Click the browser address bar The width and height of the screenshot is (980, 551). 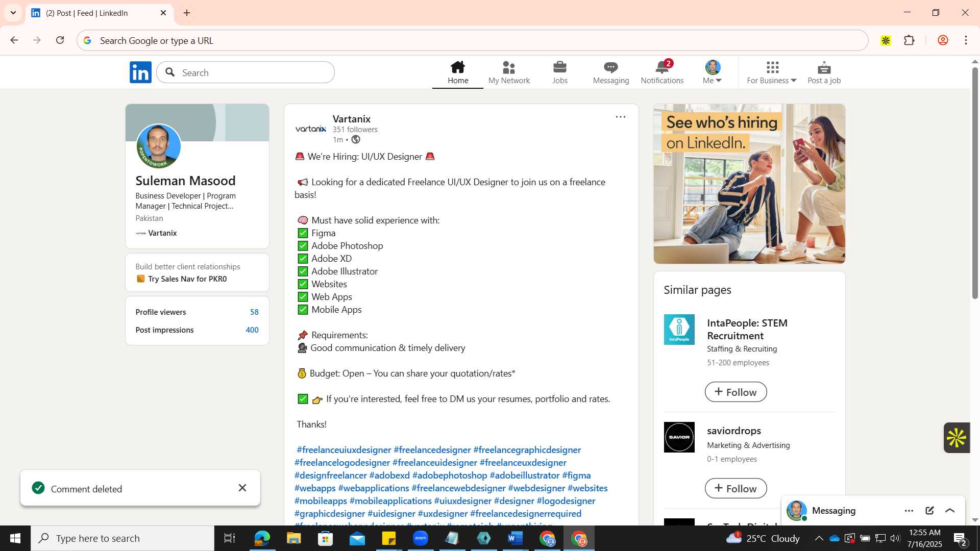[x=472, y=40]
